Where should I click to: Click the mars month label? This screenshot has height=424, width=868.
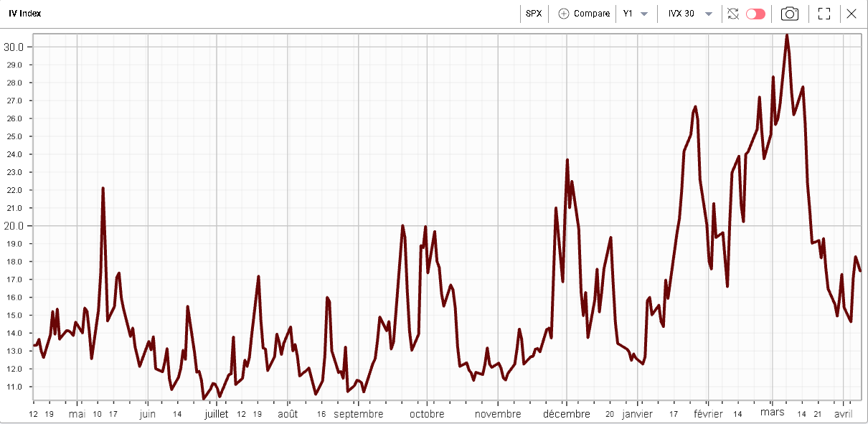772,414
